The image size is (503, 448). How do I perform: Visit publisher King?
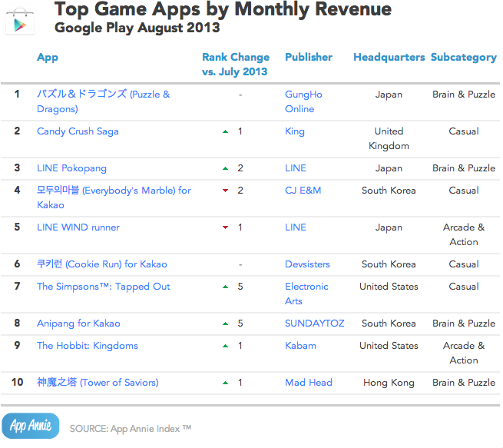pos(295,131)
